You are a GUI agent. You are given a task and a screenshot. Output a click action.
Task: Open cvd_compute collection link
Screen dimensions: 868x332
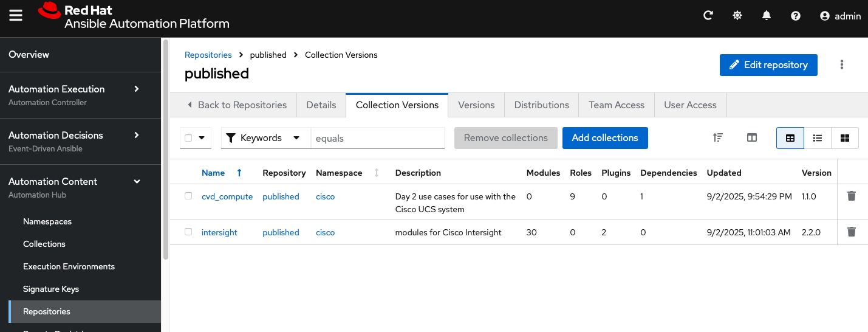click(x=227, y=196)
